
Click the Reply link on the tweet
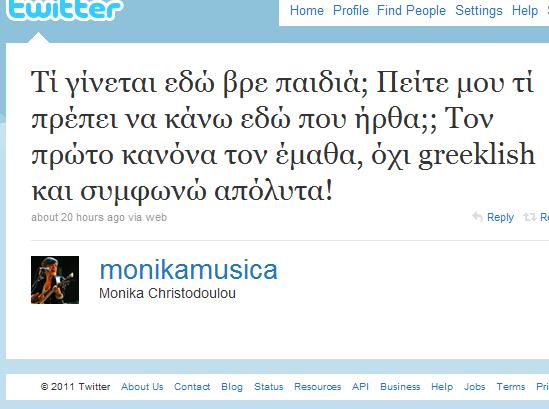pyautogui.click(x=500, y=217)
